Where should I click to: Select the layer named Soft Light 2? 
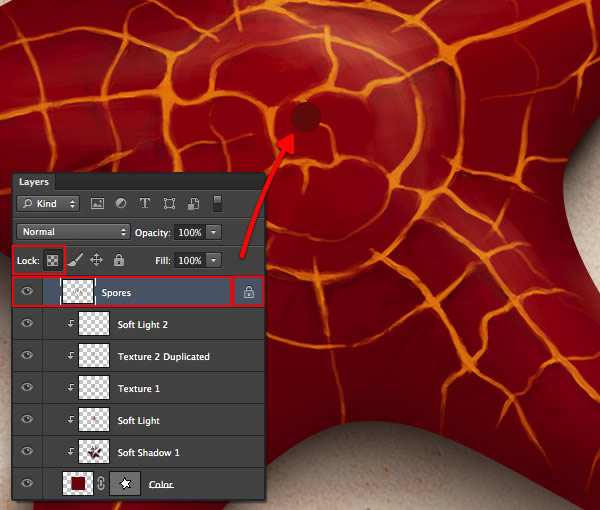point(142,325)
